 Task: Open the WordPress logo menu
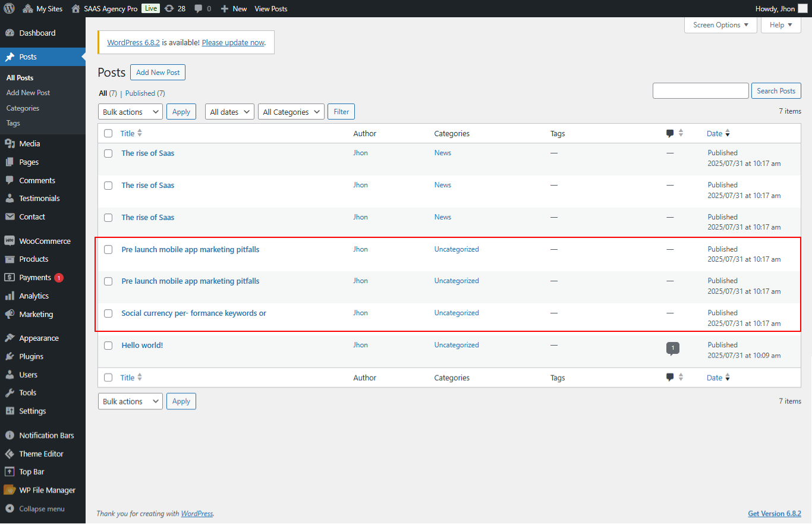click(9, 8)
